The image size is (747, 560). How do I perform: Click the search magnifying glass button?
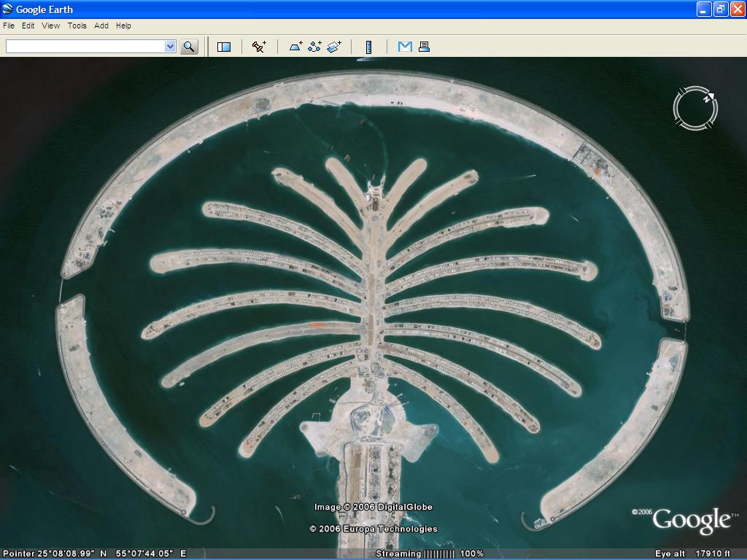tap(189, 47)
